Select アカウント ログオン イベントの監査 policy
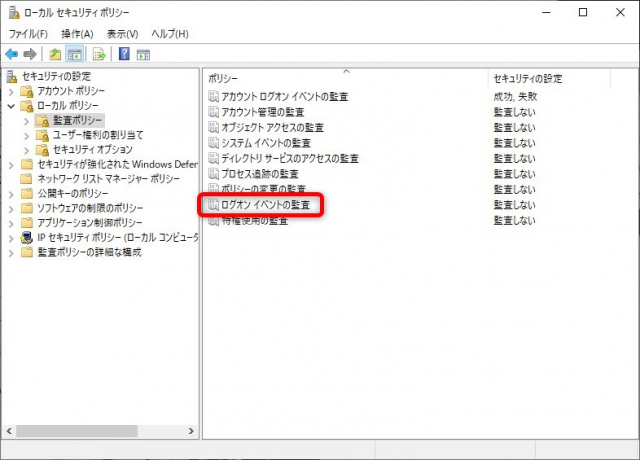640x460 pixels. [x=283, y=96]
